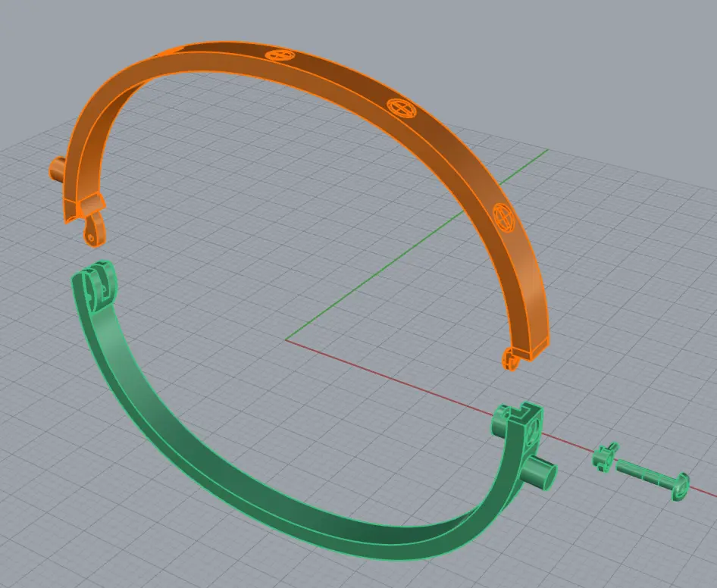This screenshot has height=588, width=717.
Task: Click the orange cylindrical pin on band end
Action: pos(58,170)
